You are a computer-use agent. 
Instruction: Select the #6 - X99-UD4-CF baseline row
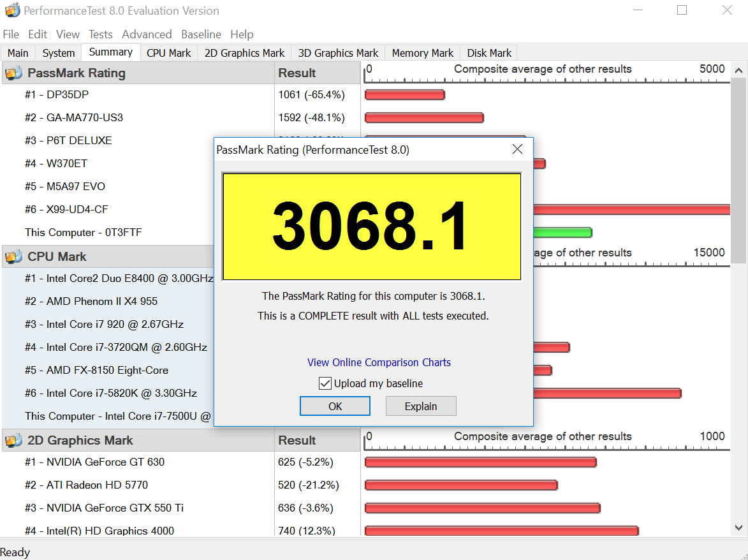click(x=66, y=209)
